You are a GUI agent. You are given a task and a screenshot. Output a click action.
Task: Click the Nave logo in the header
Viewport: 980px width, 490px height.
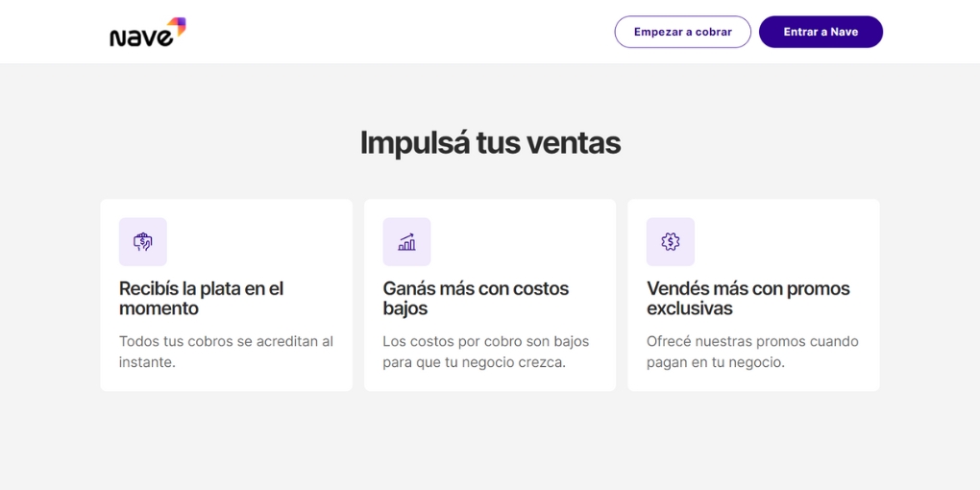pyautogui.click(x=147, y=33)
